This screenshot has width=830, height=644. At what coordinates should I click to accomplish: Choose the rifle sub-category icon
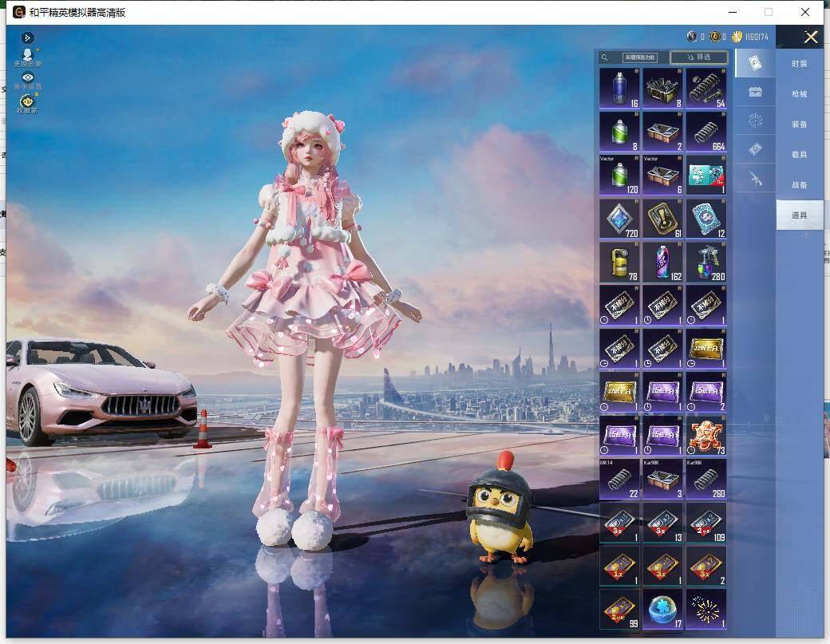coord(755,180)
